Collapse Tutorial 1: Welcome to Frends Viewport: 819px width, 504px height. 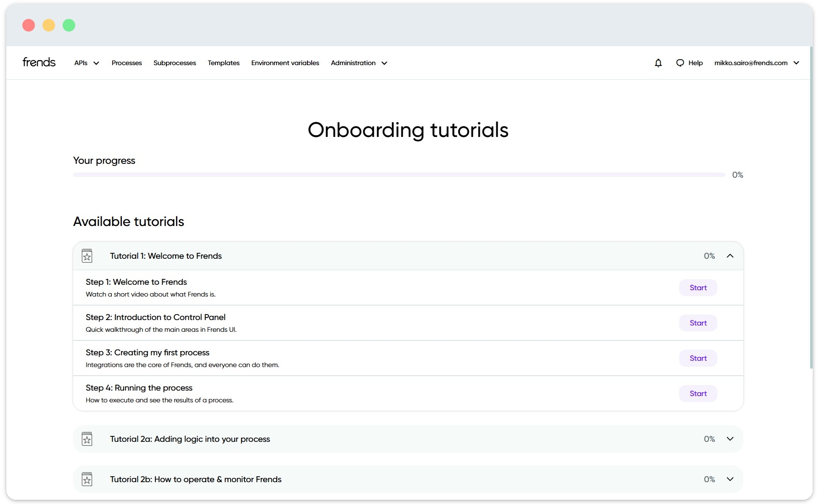[730, 255]
